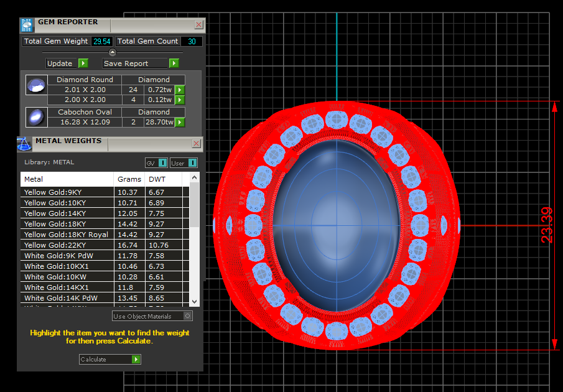Collapse the gem totals using round arrow
563x392 pixels.
pyautogui.click(x=112, y=52)
